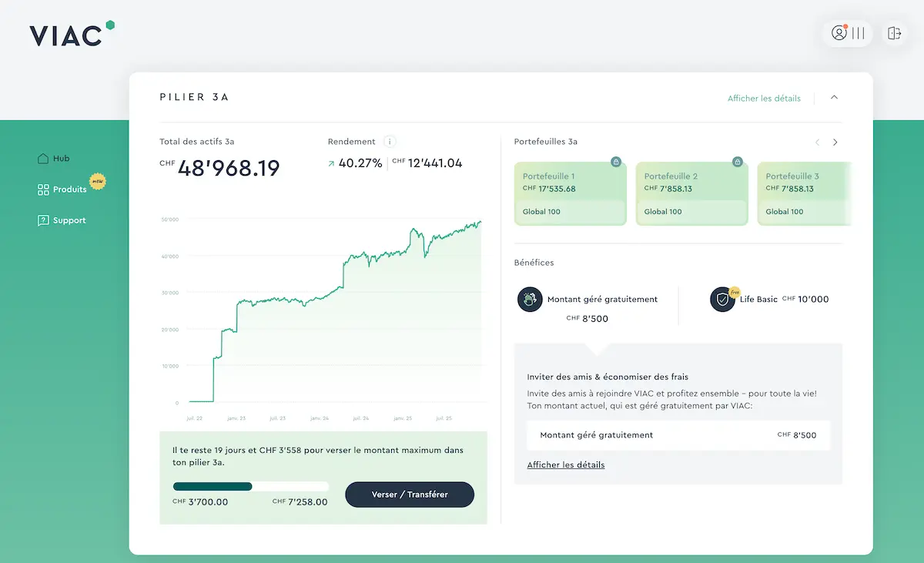Click the Life Basic shield icon
The height and width of the screenshot is (563, 924).
tap(722, 300)
